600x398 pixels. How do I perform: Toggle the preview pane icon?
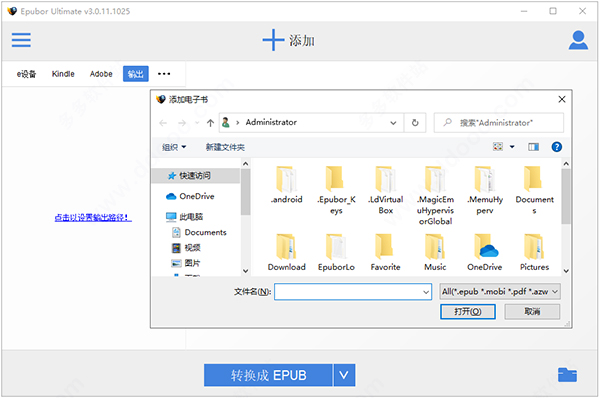533,147
